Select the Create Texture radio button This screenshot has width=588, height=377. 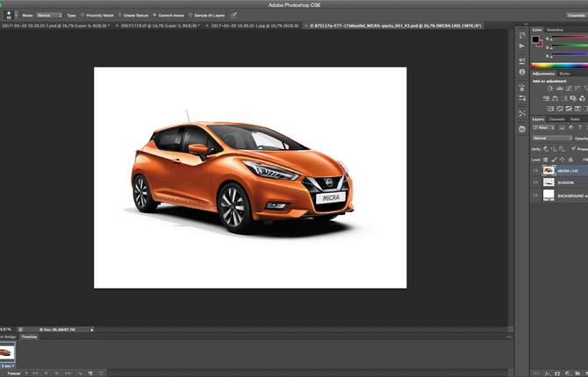(120, 16)
